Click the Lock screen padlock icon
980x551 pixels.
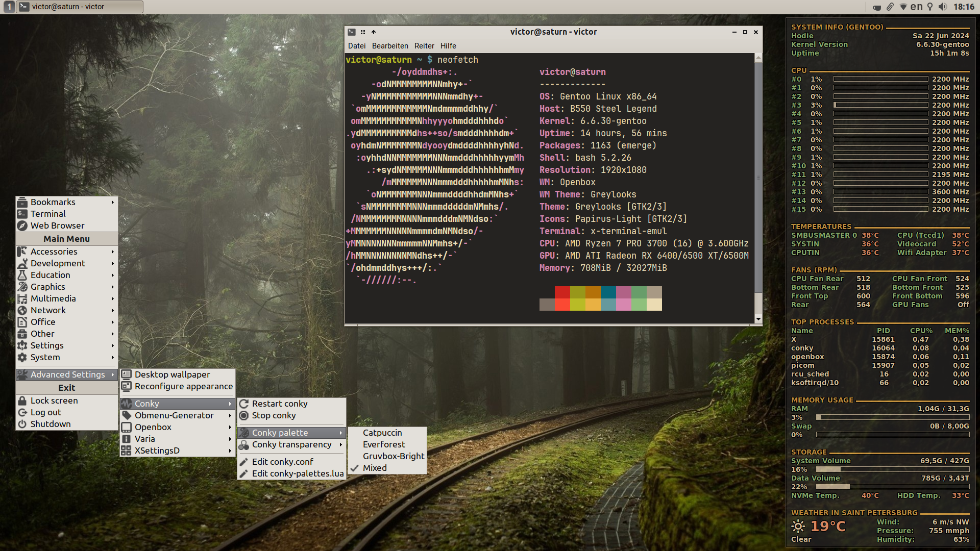pyautogui.click(x=22, y=400)
